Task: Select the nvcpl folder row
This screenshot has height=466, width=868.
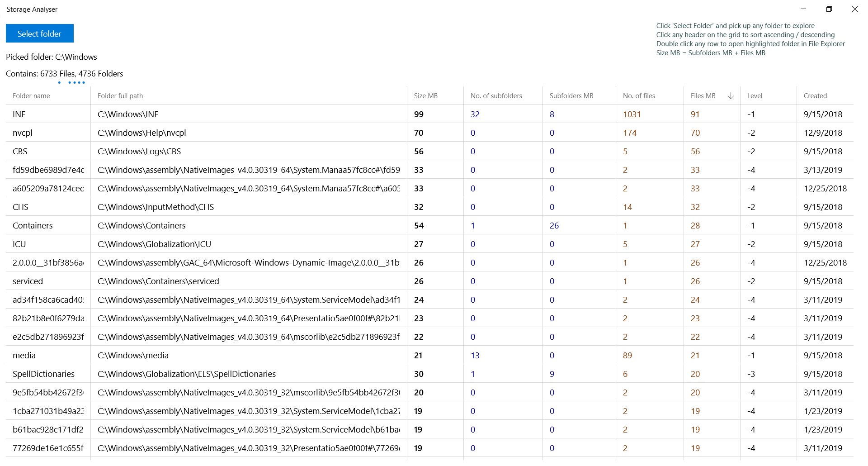Action: (23, 133)
